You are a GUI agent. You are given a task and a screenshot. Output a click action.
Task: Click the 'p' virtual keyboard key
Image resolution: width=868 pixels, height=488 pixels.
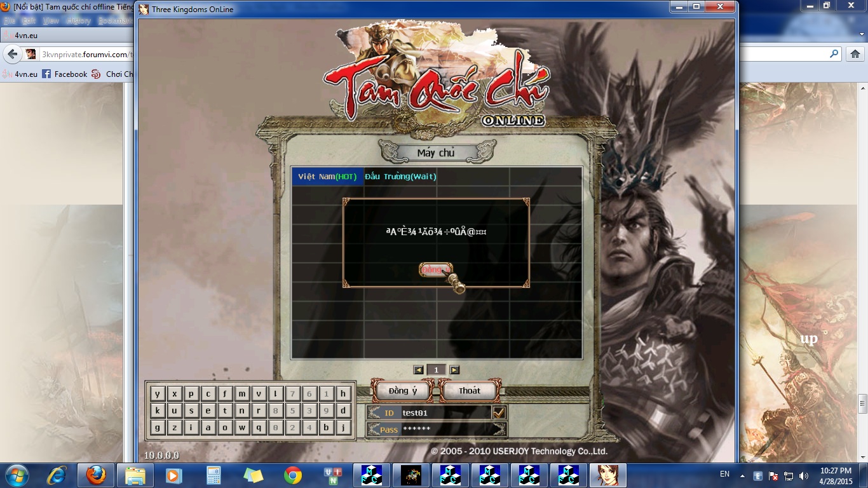(x=191, y=393)
